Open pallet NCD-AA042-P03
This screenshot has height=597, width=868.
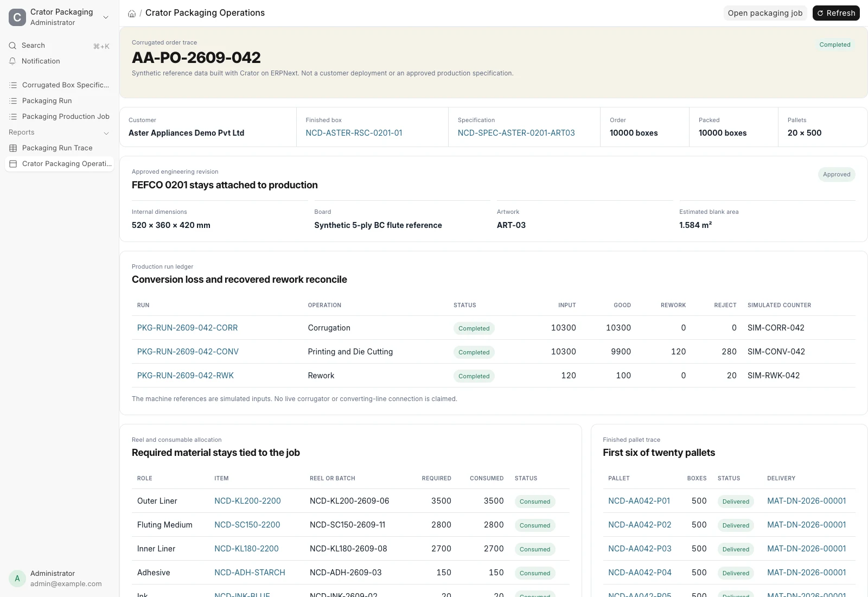pos(640,549)
